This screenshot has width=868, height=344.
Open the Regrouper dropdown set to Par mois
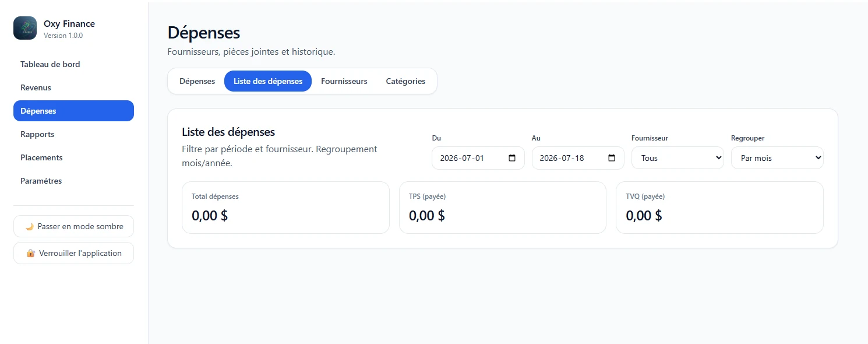pos(777,158)
